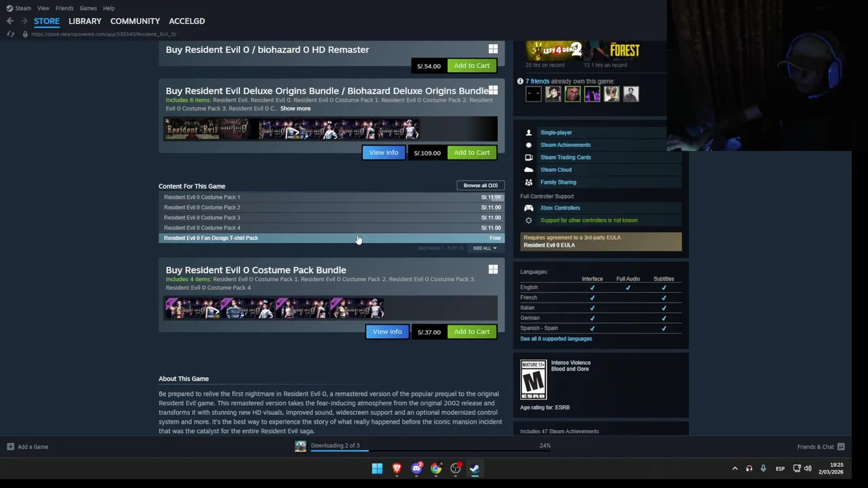
Task: Open the Steam menu with logo
Action: (x=18, y=8)
